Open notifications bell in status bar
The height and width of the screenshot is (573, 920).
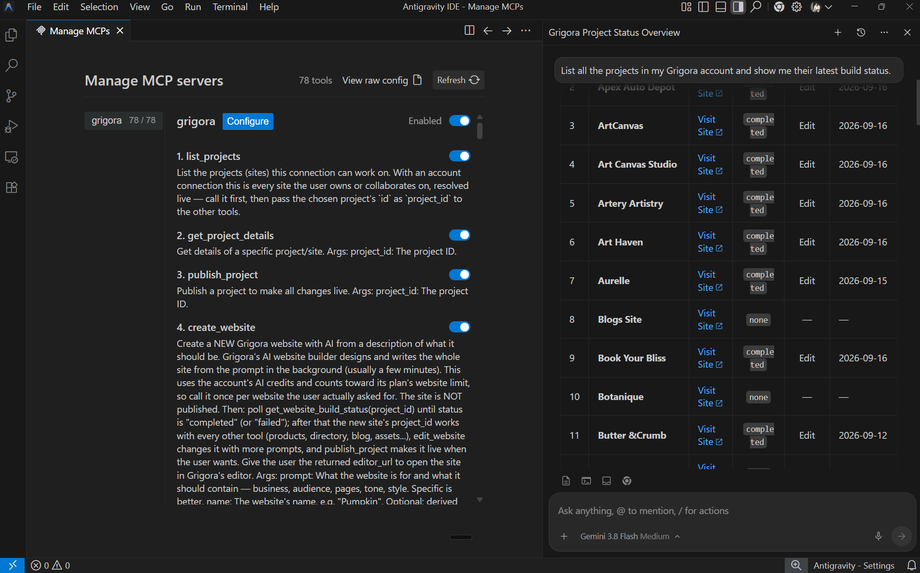[x=911, y=565]
